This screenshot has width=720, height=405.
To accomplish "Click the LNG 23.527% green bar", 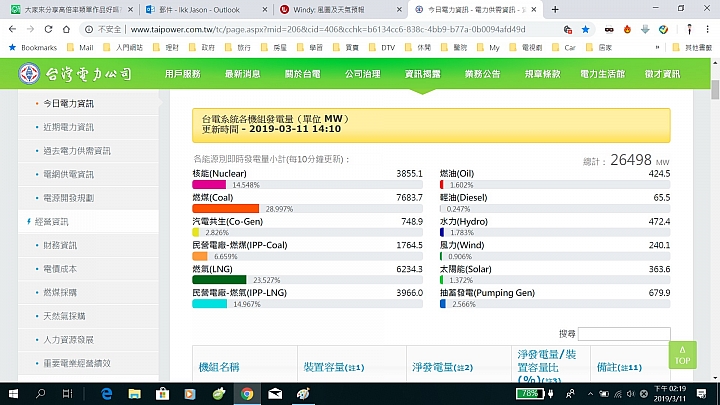I will click(219, 280).
